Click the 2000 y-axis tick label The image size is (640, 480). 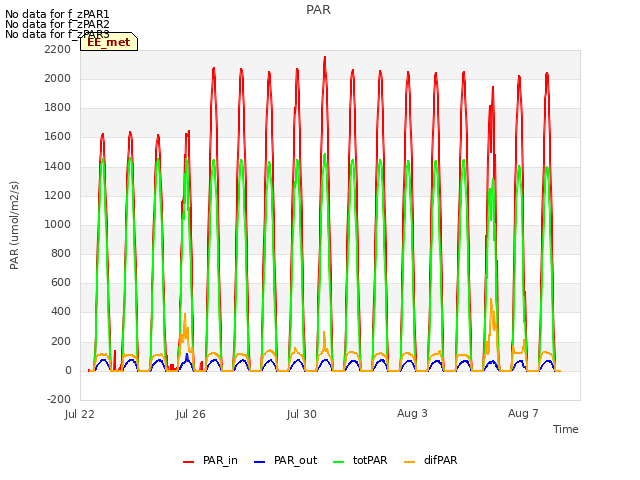coord(58,78)
